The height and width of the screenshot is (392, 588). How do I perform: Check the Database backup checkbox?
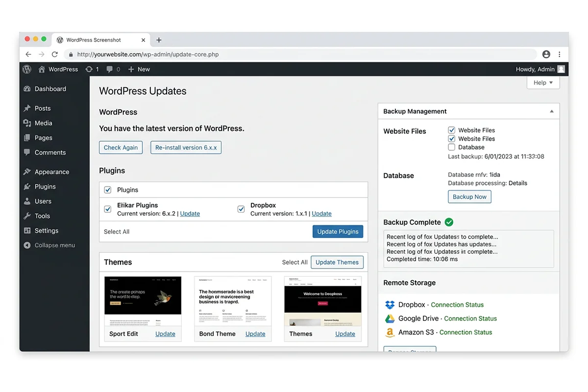click(x=452, y=147)
